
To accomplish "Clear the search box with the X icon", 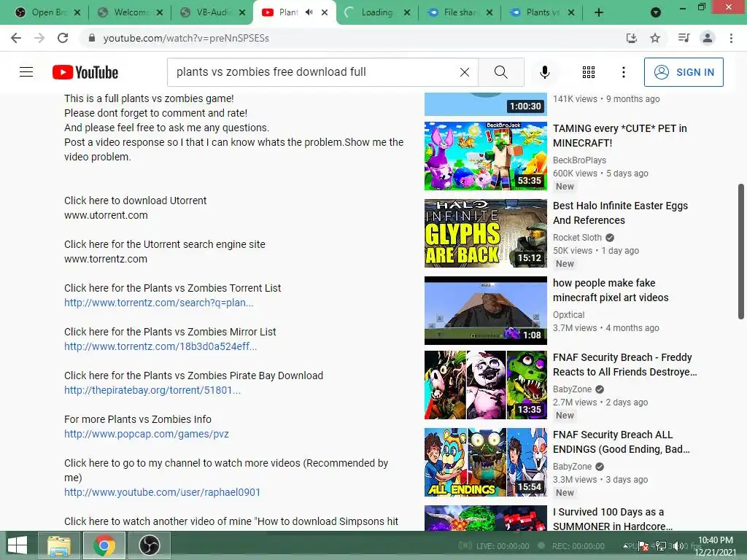I will [x=465, y=72].
